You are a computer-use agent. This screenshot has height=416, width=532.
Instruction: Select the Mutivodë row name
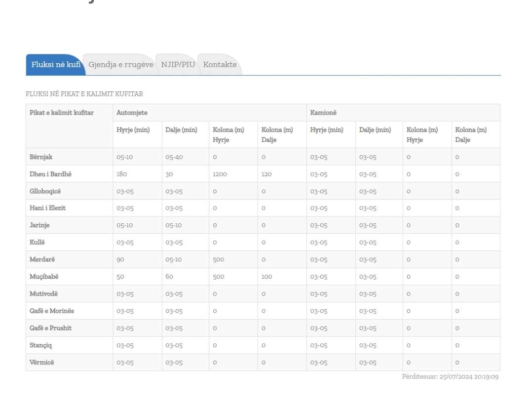pos(43,293)
